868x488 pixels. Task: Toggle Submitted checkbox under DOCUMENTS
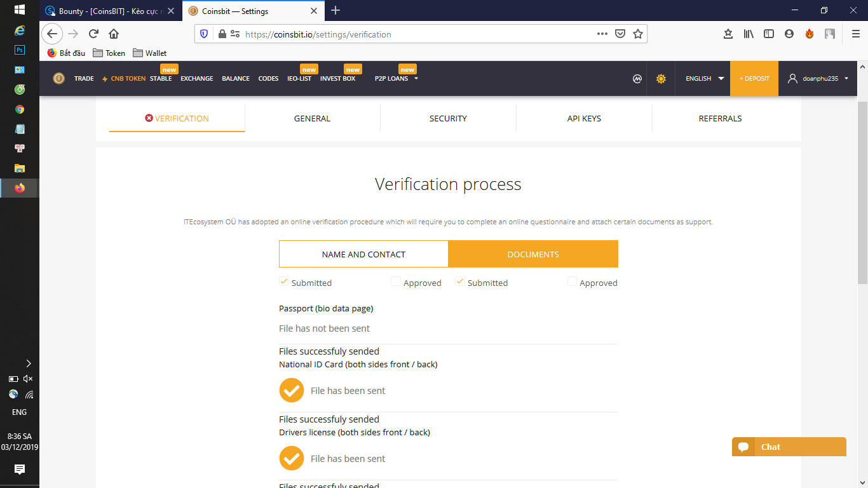(x=459, y=281)
